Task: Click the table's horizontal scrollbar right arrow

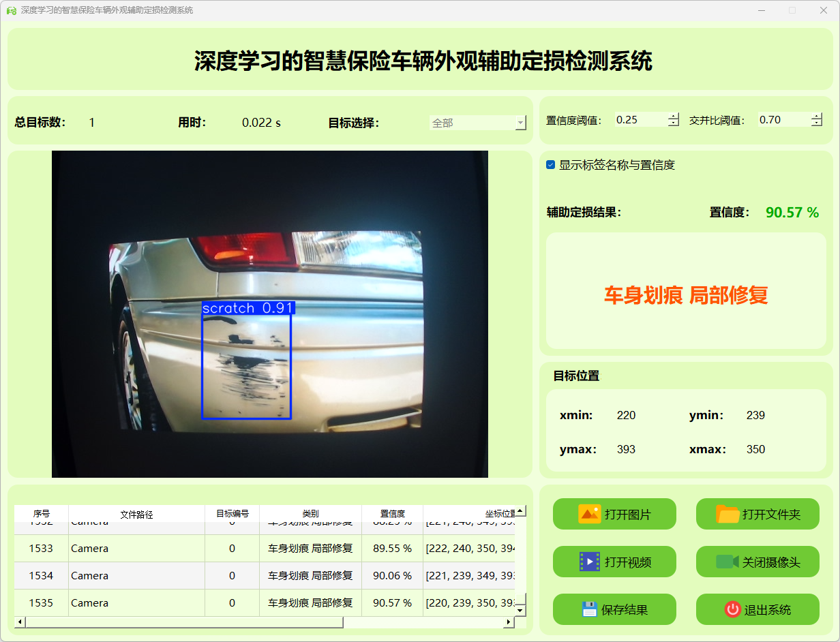Action: point(508,622)
